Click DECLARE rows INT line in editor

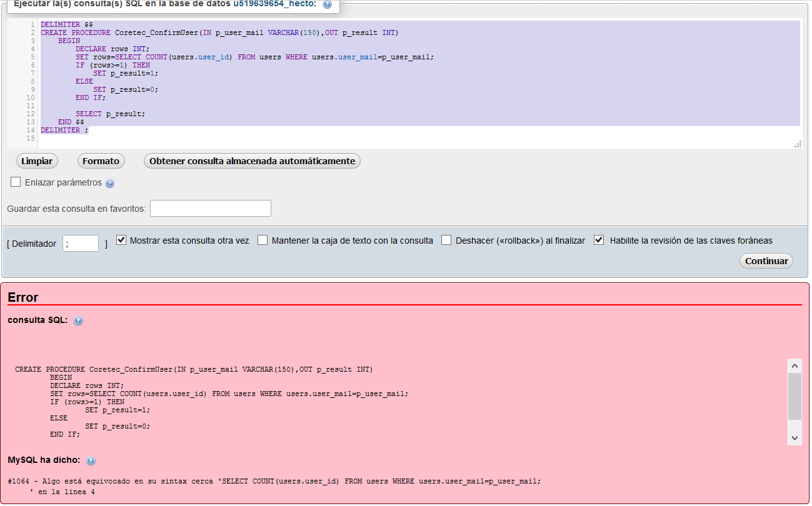[x=113, y=49]
